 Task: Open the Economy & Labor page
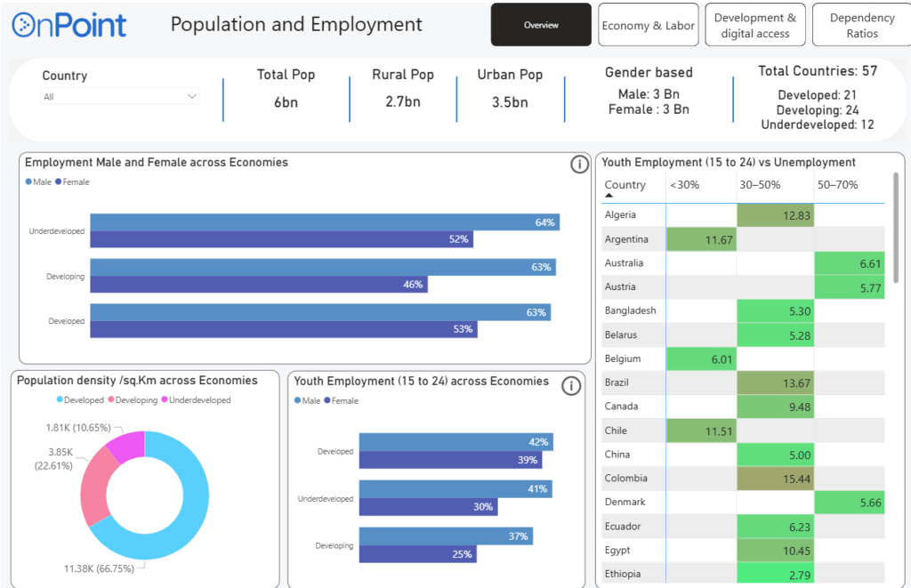click(648, 25)
